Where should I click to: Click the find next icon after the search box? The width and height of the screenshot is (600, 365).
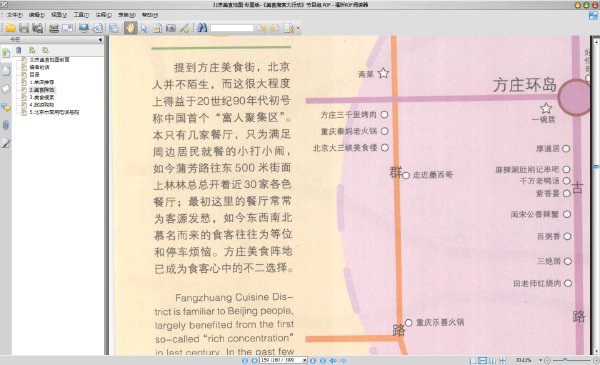[x=275, y=28]
